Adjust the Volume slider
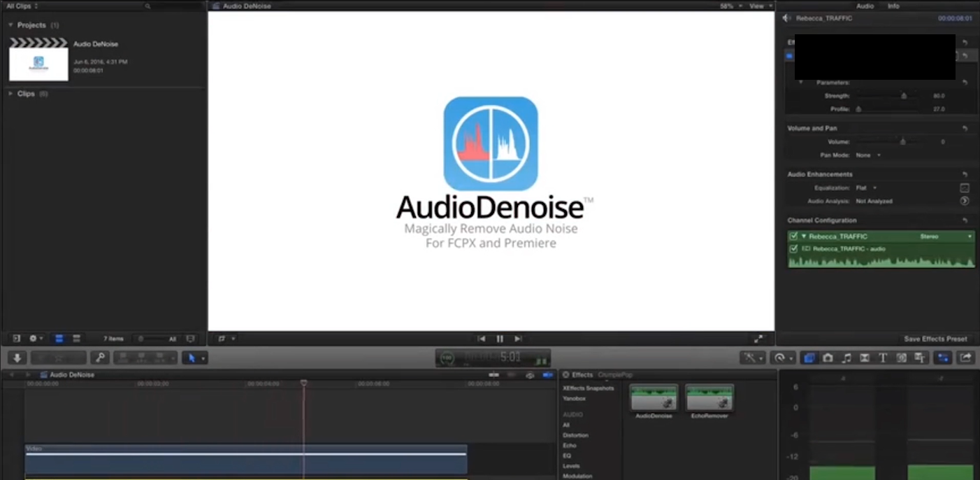The width and height of the screenshot is (980, 480). (x=902, y=142)
